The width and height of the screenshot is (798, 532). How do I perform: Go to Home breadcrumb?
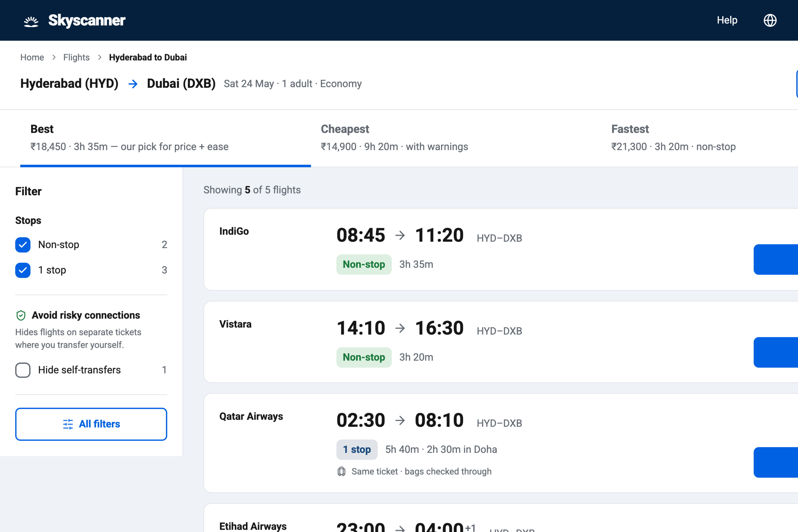pyautogui.click(x=32, y=57)
